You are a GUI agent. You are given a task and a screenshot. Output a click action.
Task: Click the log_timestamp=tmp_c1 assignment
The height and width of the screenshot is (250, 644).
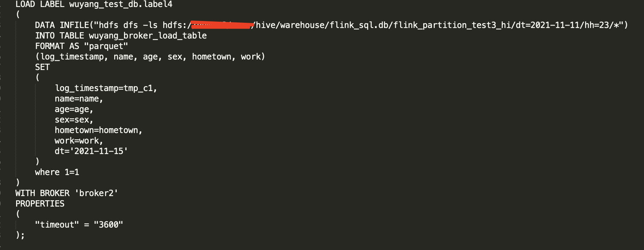(106, 88)
